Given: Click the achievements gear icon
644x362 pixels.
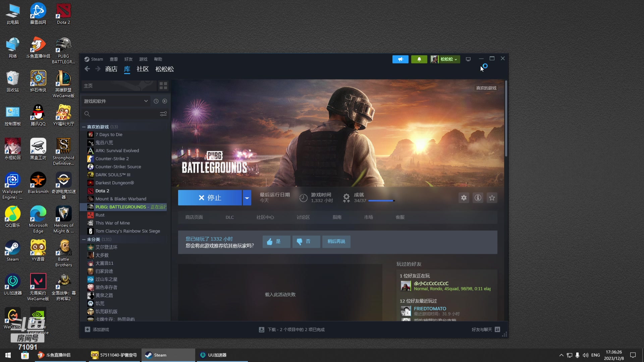Looking at the screenshot, I should pos(346,198).
